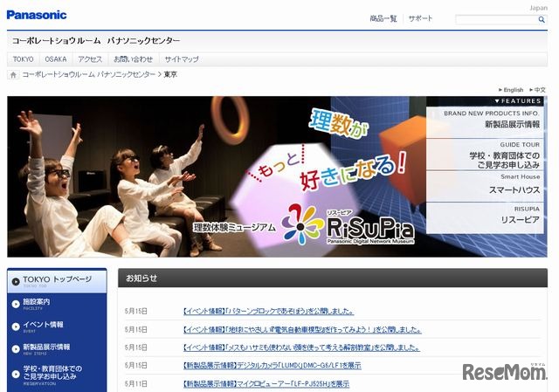
Task: Click the arrow bullet beside 新製品展示情報 in sidebar
Action: coord(16,349)
